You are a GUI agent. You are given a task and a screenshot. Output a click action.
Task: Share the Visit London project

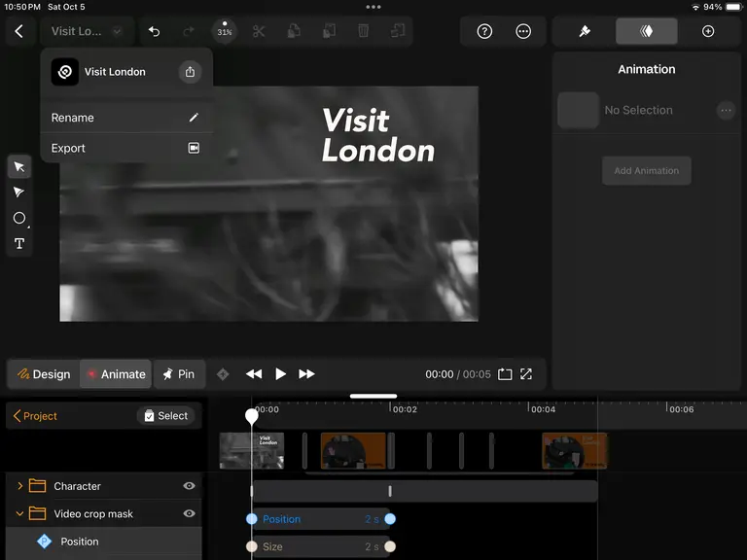pyautogui.click(x=190, y=72)
